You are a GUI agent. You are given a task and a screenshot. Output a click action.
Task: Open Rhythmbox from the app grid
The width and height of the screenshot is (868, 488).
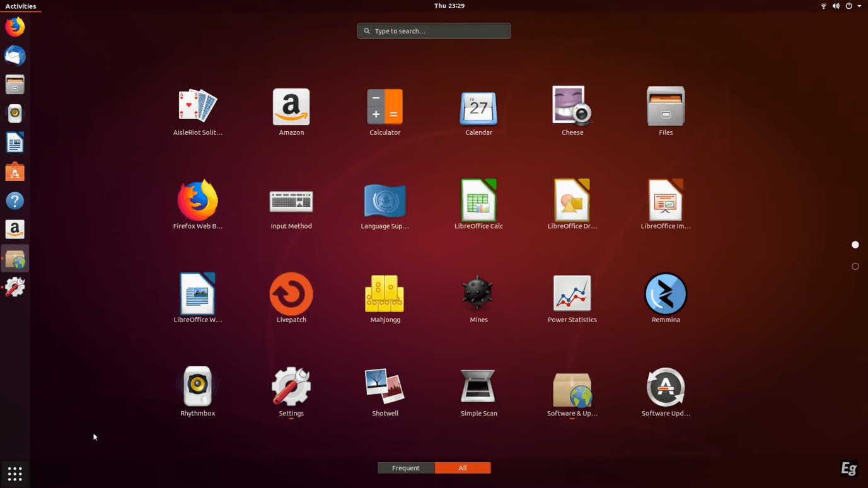tap(198, 392)
